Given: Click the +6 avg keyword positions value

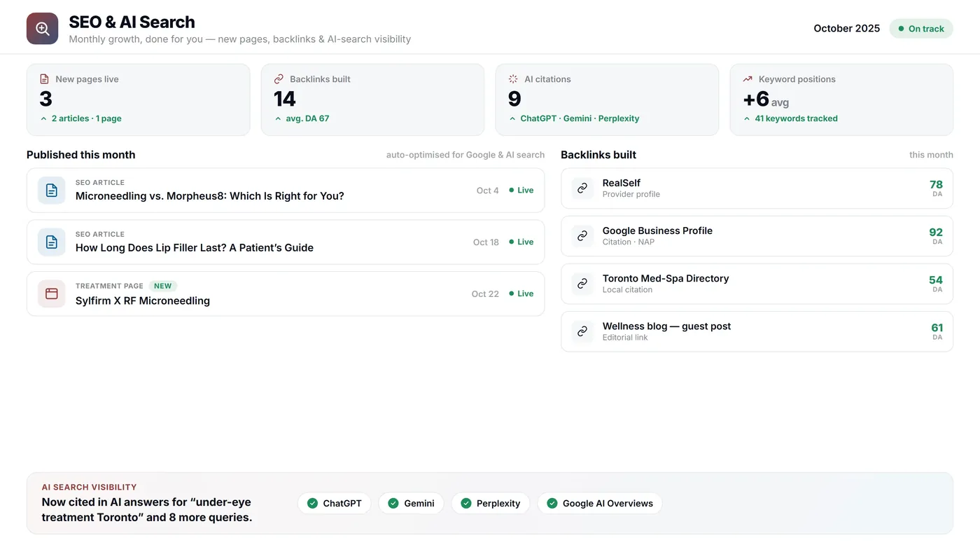Looking at the screenshot, I should [x=766, y=99].
